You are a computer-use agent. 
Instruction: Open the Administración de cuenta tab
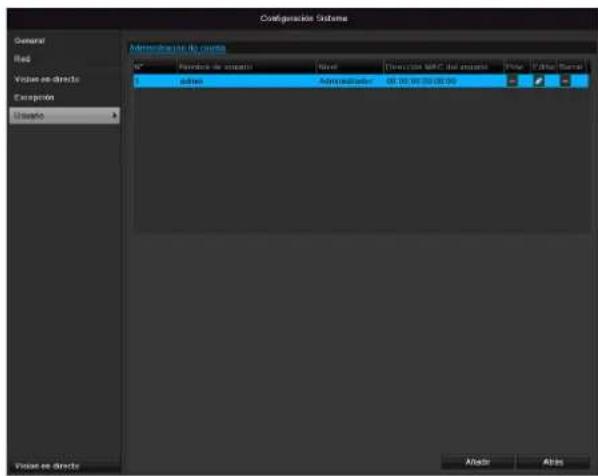coord(177,48)
